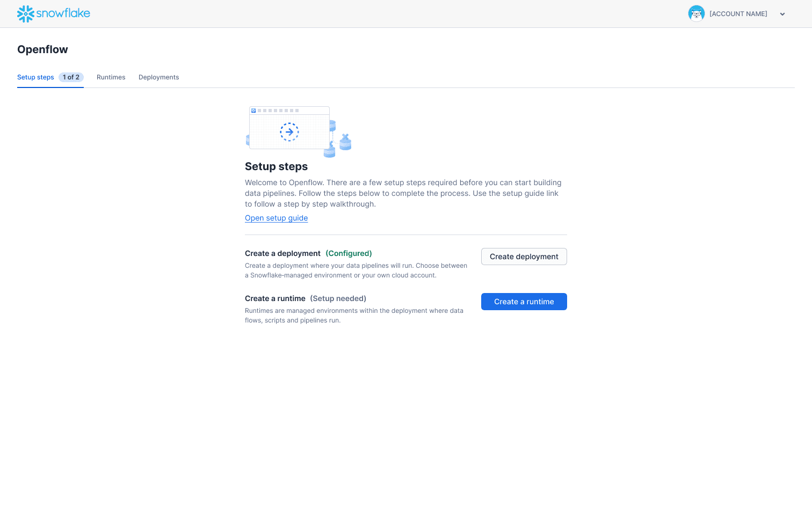Open setup guide link
Viewport: 812px width, 527px height.
[277, 218]
